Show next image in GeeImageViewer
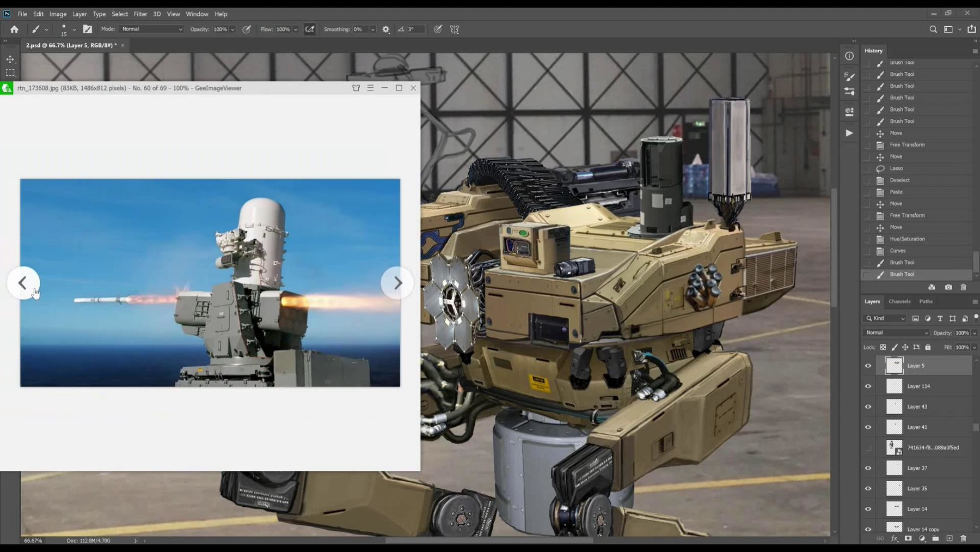This screenshot has width=980, height=552. click(397, 283)
